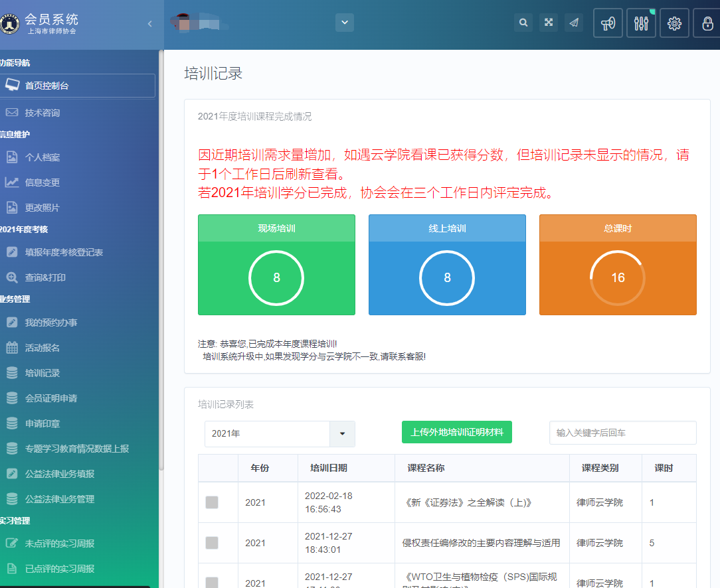Viewport: 720px width, 588px height.
Task: Click the search magnifier icon in header
Action: click(x=523, y=23)
